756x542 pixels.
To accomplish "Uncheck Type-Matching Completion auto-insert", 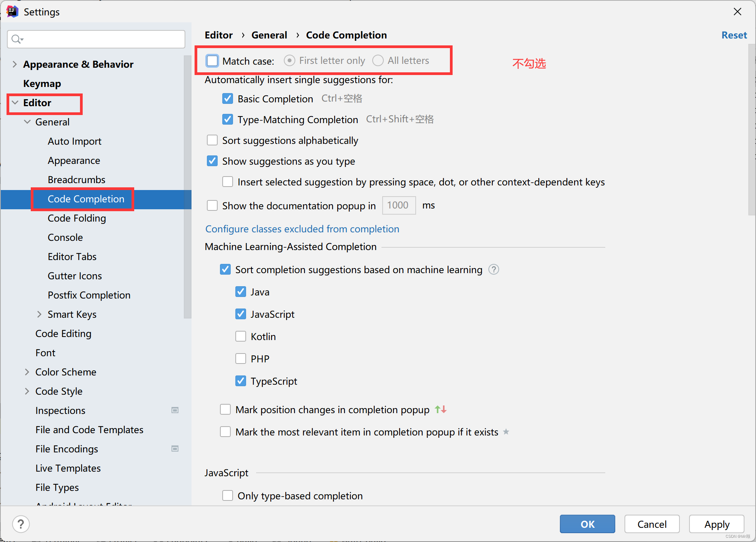I will (x=228, y=119).
